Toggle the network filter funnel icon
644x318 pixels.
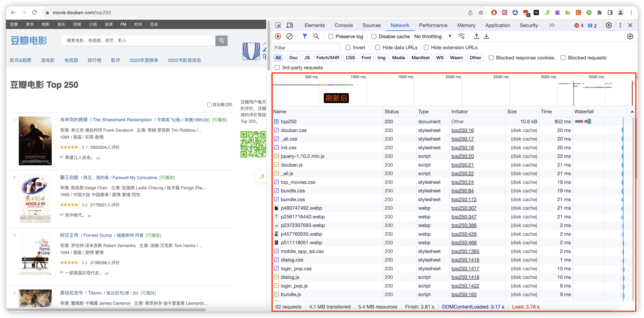(305, 36)
